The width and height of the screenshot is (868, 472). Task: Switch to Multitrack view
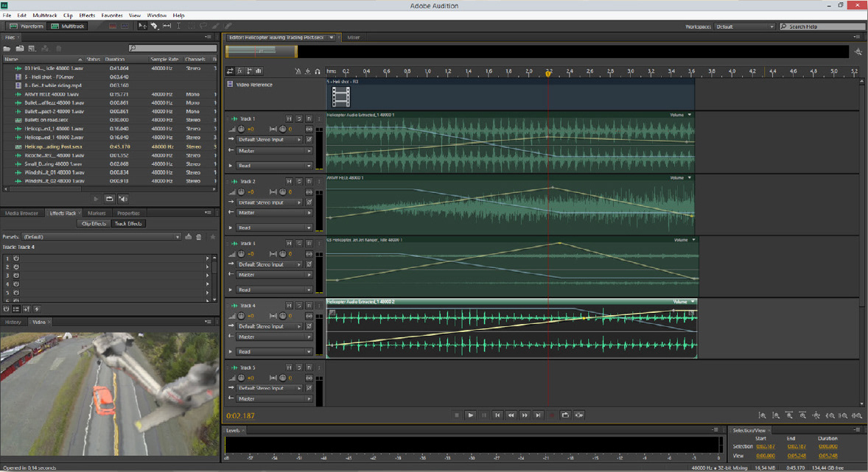point(67,26)
